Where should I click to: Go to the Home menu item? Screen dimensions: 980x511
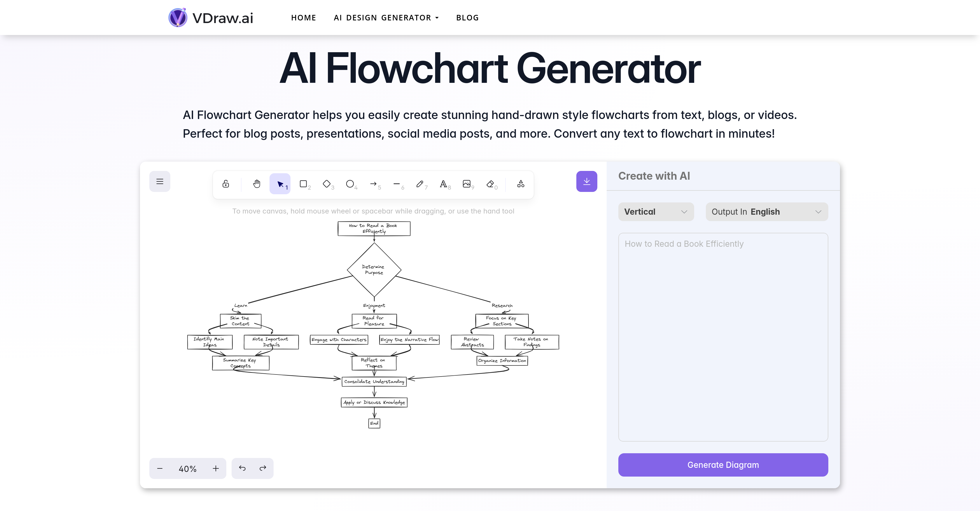[x=304, y=17]
